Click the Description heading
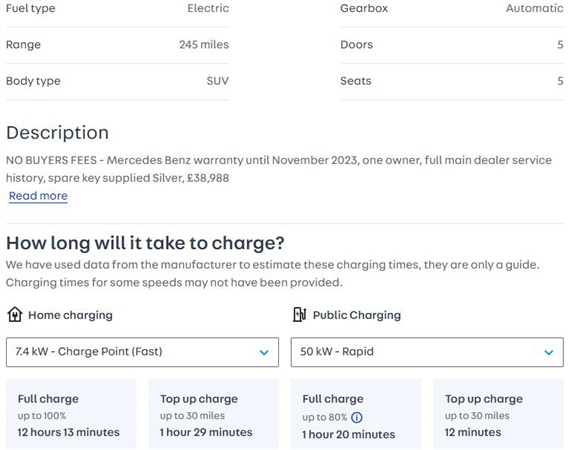The image size is (568, 450). click(x=57, y=133)
